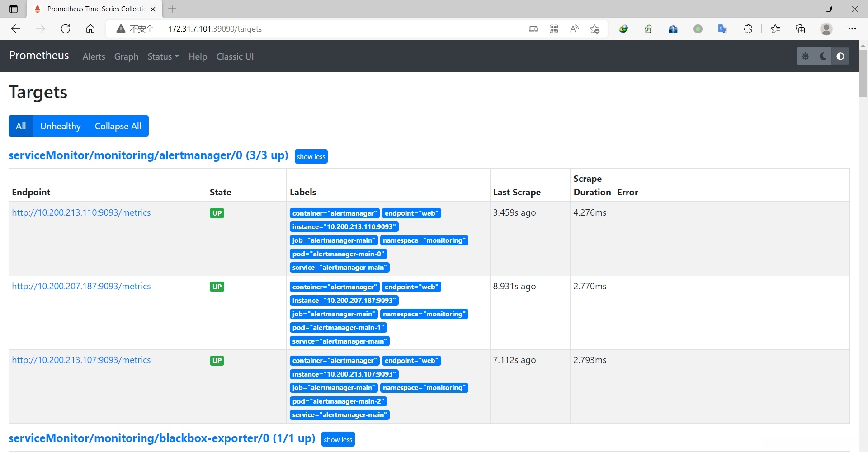Image resolution: width=868 pixels, height=452 pixels.
Task: Open favorites list panel
Action: tap(775, 29)
